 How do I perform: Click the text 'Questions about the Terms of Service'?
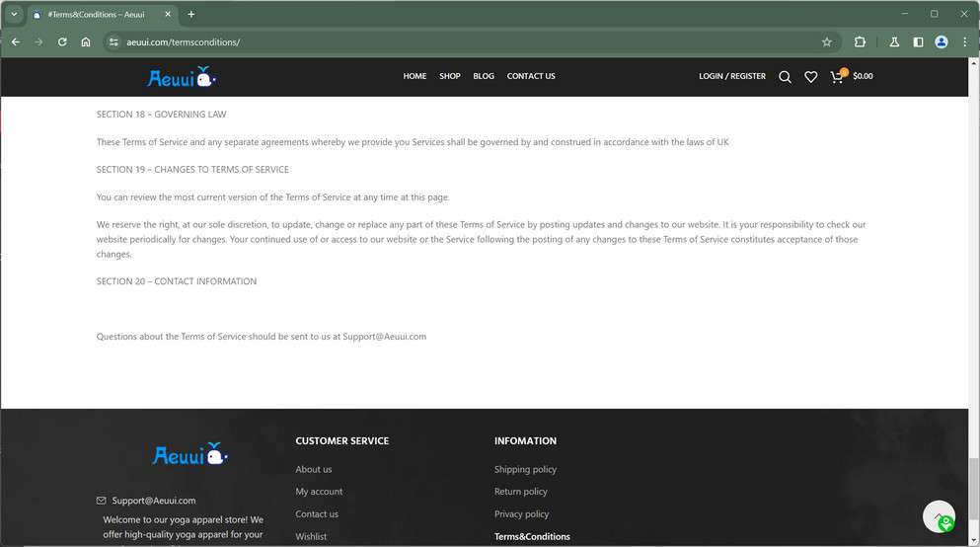[x=172, y=337]
